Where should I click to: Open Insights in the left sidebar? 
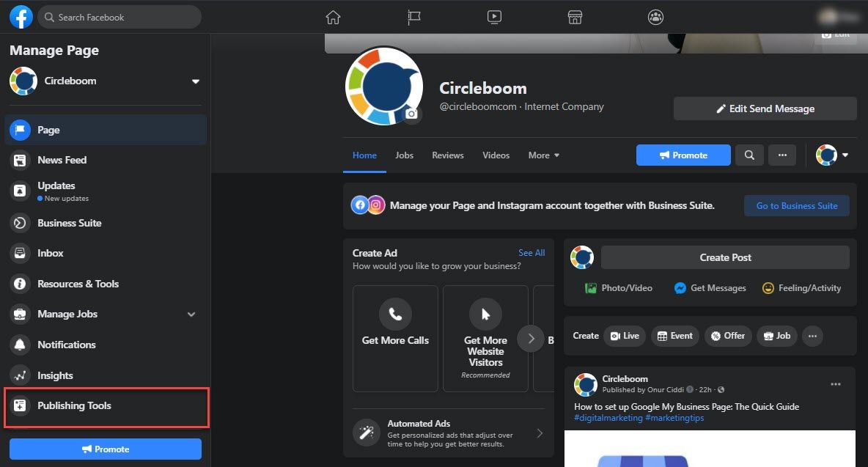[x=54, y=375]
